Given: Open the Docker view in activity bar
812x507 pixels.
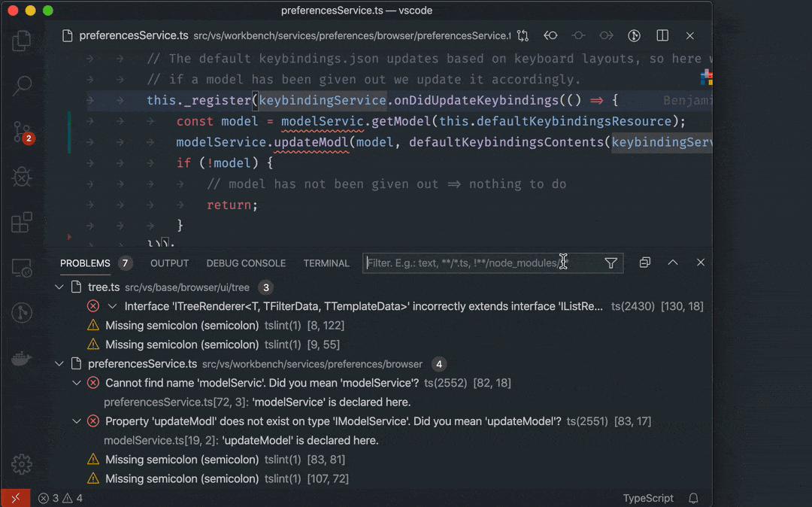Looking at the screenshot, I should click(22, 359).
